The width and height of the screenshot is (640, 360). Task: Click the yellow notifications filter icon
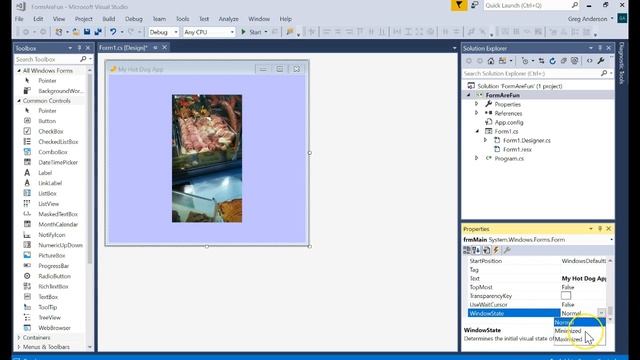(x=459, y=5)
